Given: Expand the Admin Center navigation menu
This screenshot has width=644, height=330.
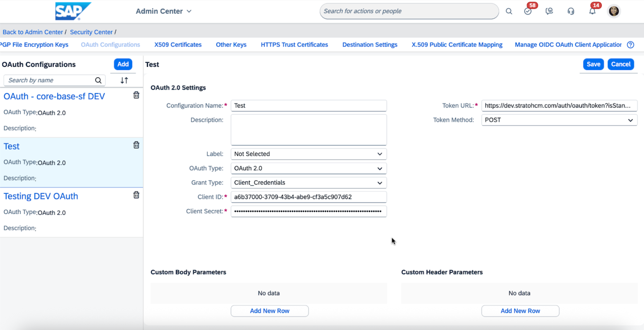Looking at the screenshot, I should click(163, 11).
